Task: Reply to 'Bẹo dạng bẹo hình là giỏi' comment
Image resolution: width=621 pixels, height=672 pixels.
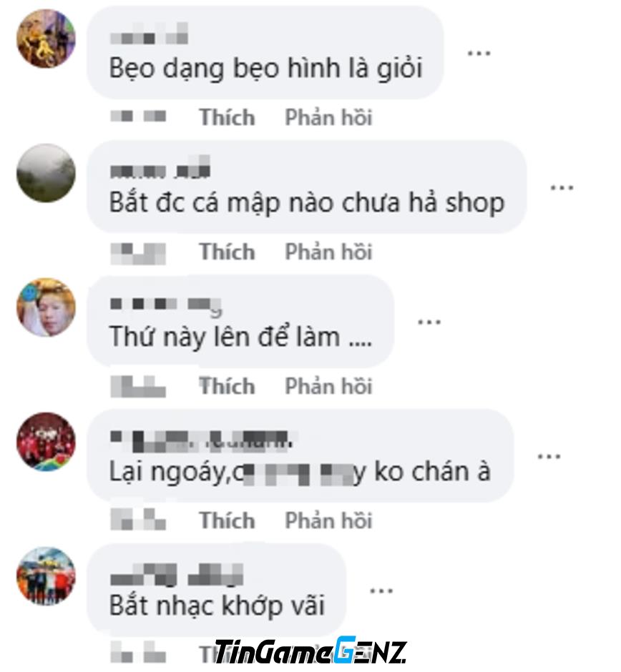Action: [328, 117]
